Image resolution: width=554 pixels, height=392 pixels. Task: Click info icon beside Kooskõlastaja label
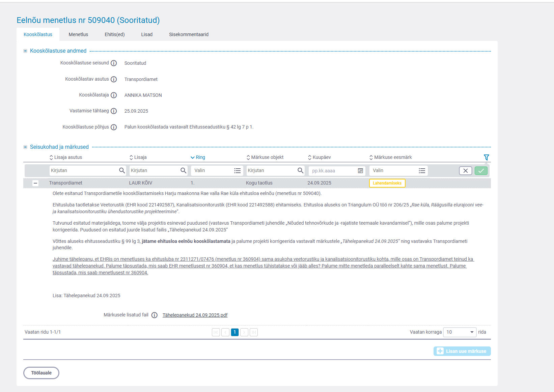pyautogui.click(x=114, y=95)
